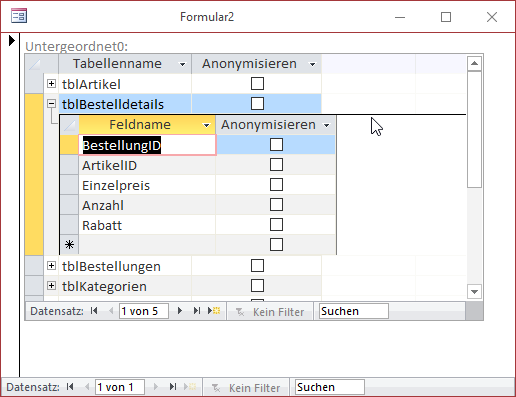Go to next record in subform navigator
The width and height of the screenshot is (516, 397).
(180, 311)
